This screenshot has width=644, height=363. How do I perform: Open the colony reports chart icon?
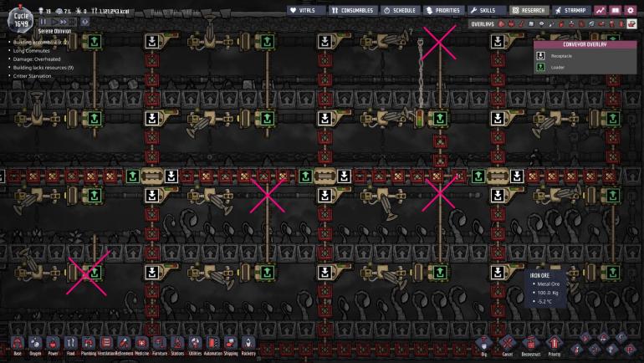[x=601, y=10]
